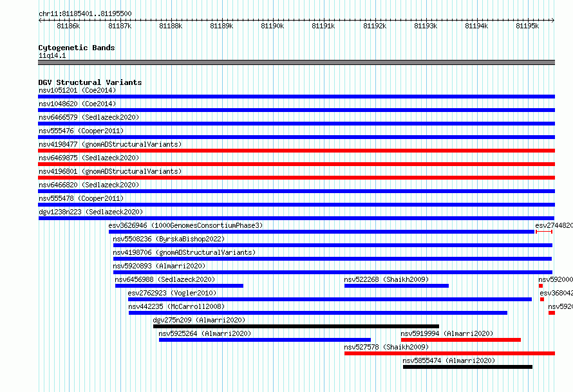This screenshot has width=573, height=392.
Task: Click the blue bar under nsv6456988
Action: [x=179, y=286]
